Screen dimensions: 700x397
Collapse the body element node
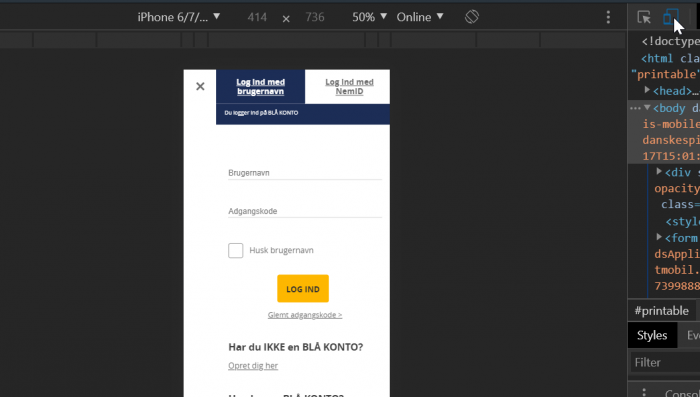(647, 108)
